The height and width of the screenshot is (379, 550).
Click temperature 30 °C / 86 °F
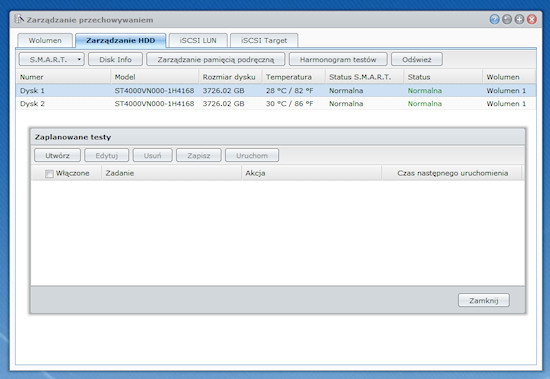tap(289, 104)
